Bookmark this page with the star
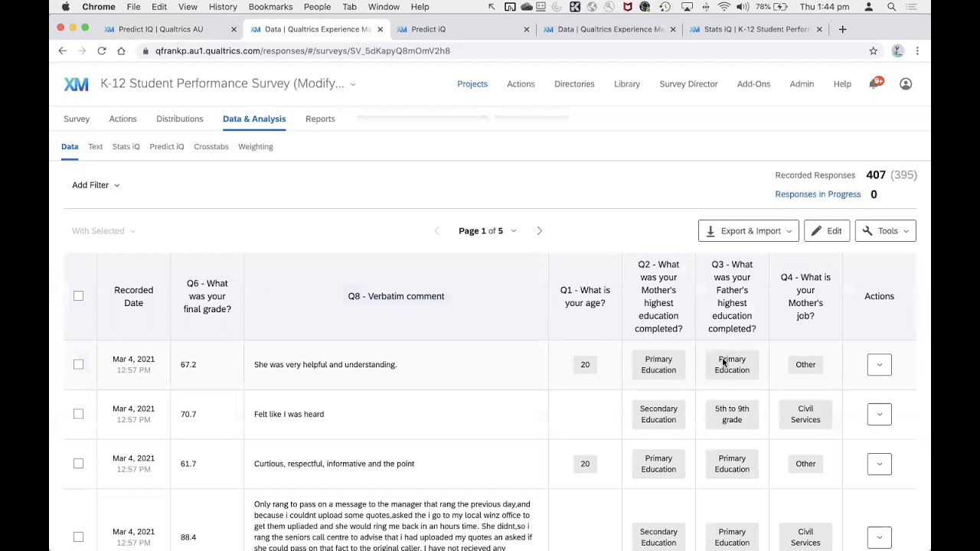This screenshot has height=551, width=980. click(x=873, y=51)
